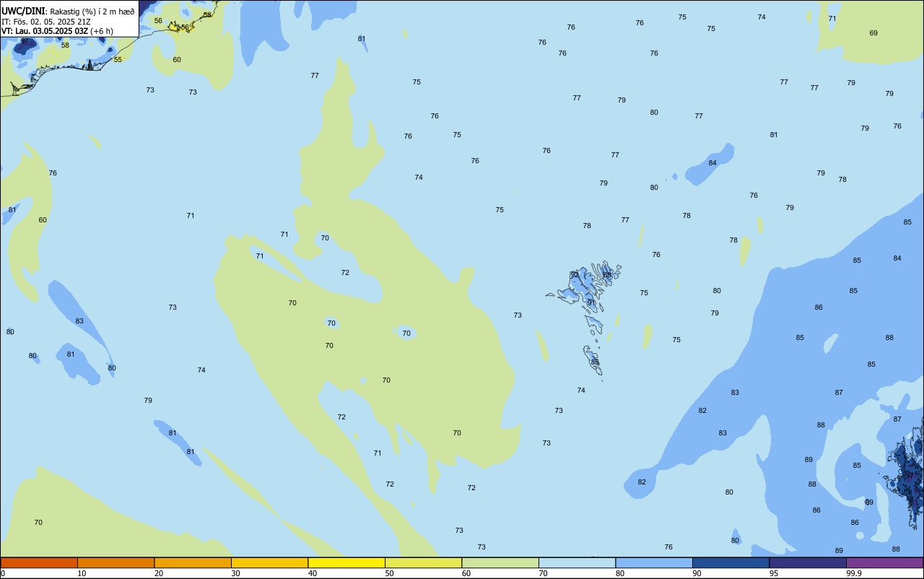Screen dimensions: 924x579
Task: Click the humidity value 55 on the coastline
Action: 118,59
